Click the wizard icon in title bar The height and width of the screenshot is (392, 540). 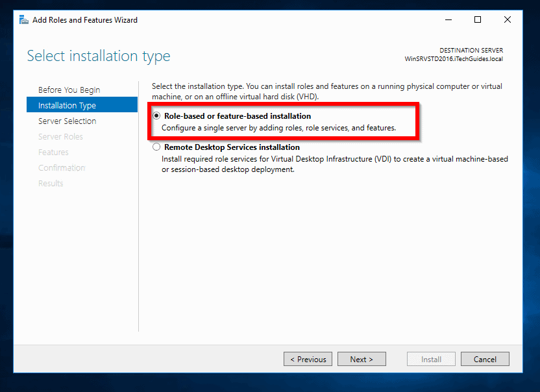pyautogui.click(x=24, y=19)
